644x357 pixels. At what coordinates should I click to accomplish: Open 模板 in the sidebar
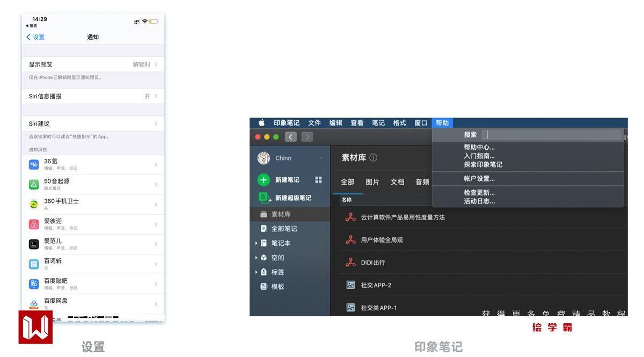pos(277,287)
